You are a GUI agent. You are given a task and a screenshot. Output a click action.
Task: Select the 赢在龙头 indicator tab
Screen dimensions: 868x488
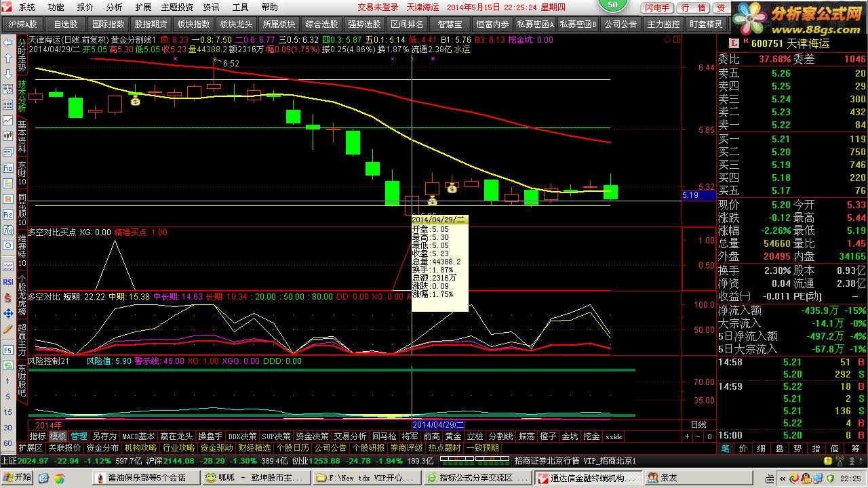click(176, 436)
